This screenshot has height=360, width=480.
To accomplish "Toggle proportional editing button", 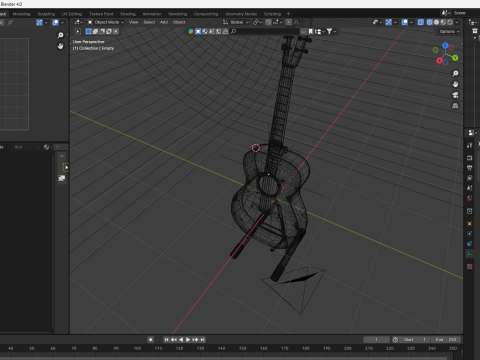I will pos(289,22).
